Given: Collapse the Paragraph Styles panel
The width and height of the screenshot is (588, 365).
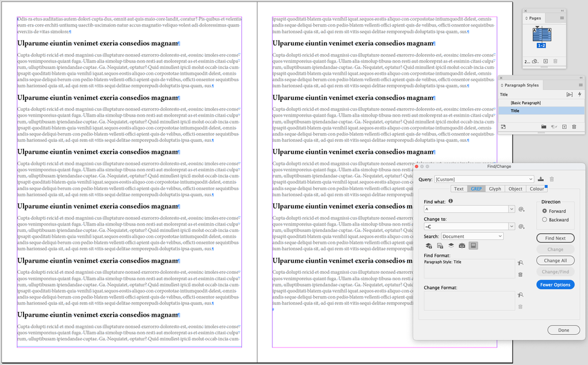Looking at the screenshot, I should pos(581,78).
